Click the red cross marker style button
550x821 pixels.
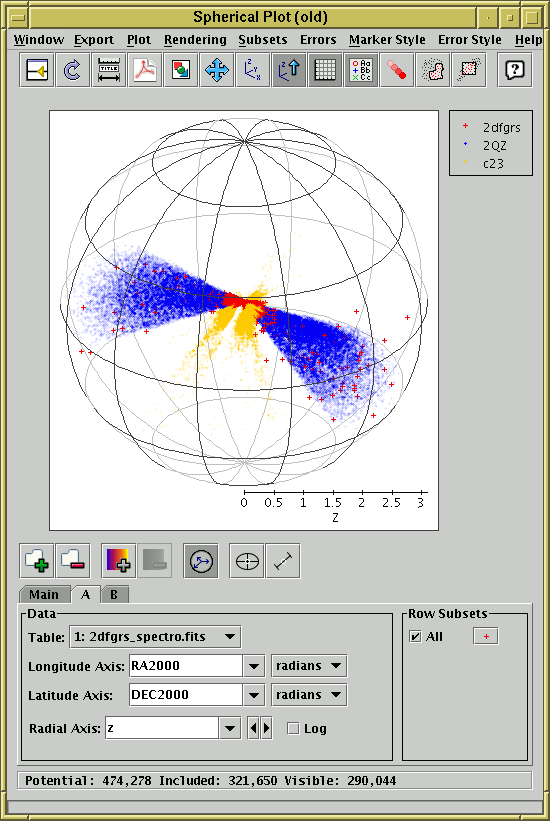(x=486, y=637)
